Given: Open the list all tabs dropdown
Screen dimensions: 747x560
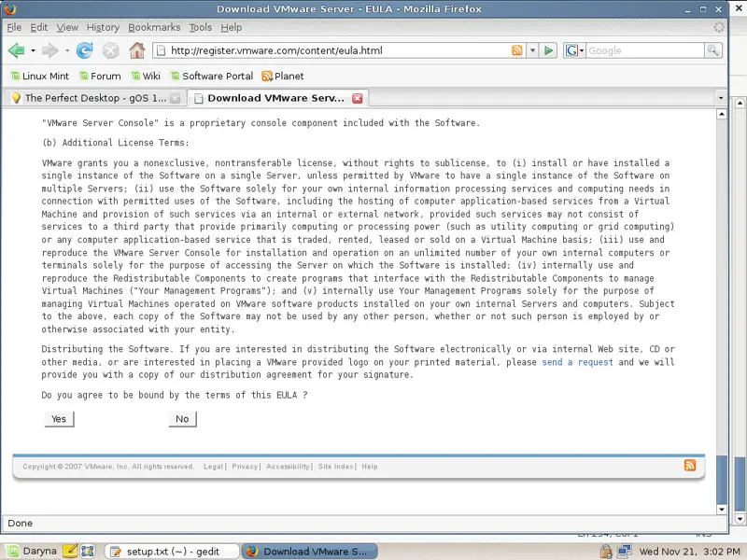Looking at the screenshot, I should tap(721, 98).
